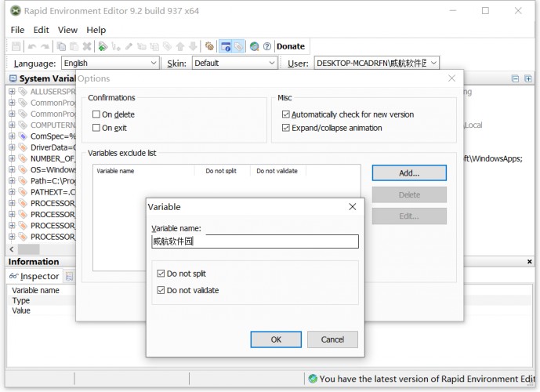Enable On delete confirmation checkbox

click(x=96, y=114)
